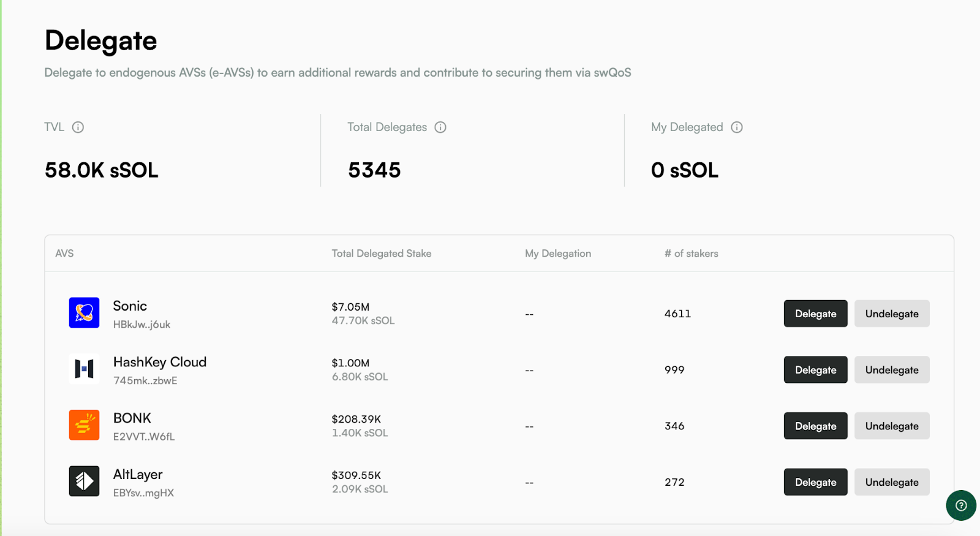Click the 346 stakers count
The image size is (980, 536).
[674, 426]
